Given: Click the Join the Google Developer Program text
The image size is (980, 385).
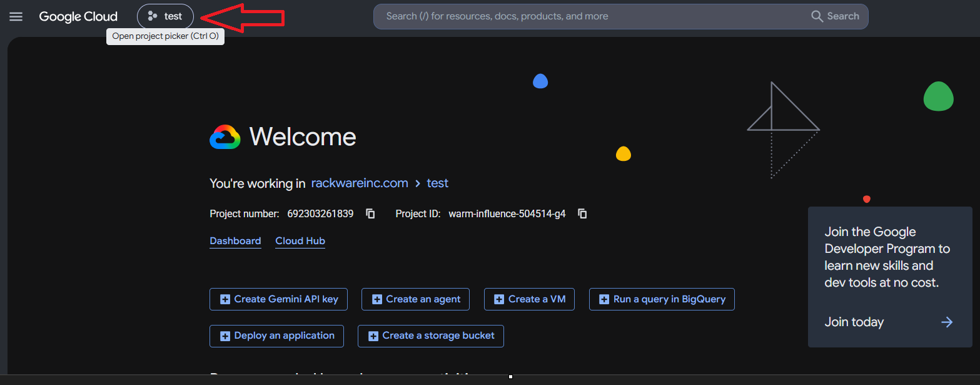Looking at the screenshot, I should coord(887,257).
